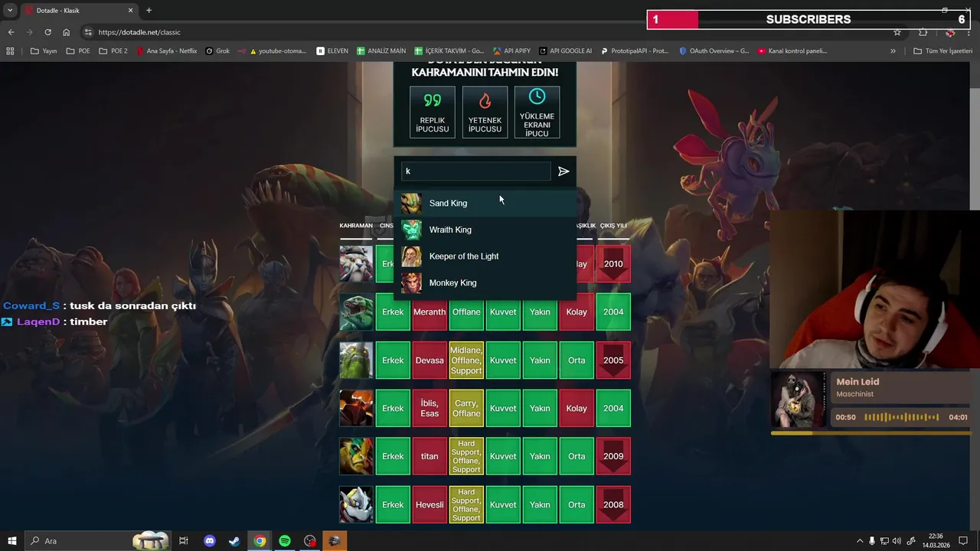The height and width of the screenshot is (551, 980).
Task: Click the Hevesli species cell
Action: [430, 504]
